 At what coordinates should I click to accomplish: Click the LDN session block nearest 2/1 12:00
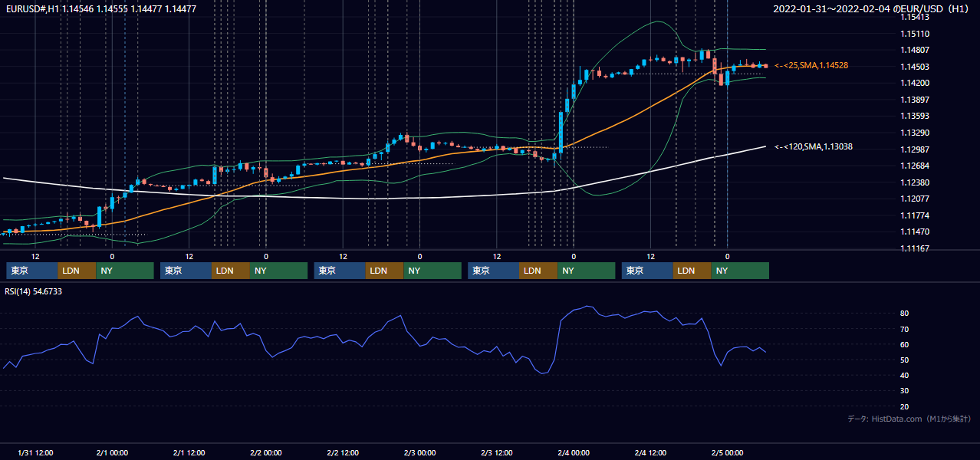click(231, 271)
